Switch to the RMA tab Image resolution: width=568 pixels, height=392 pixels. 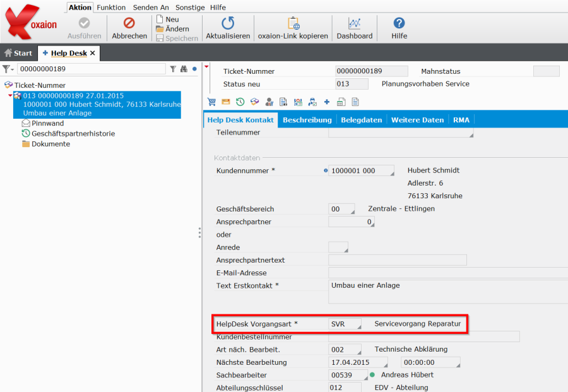click(x=461, y=120)
